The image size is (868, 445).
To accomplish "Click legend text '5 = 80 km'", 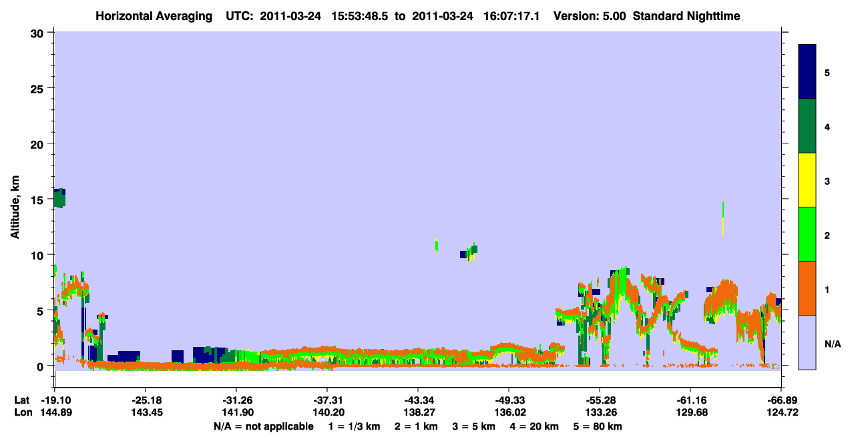I will pos(598,426).
